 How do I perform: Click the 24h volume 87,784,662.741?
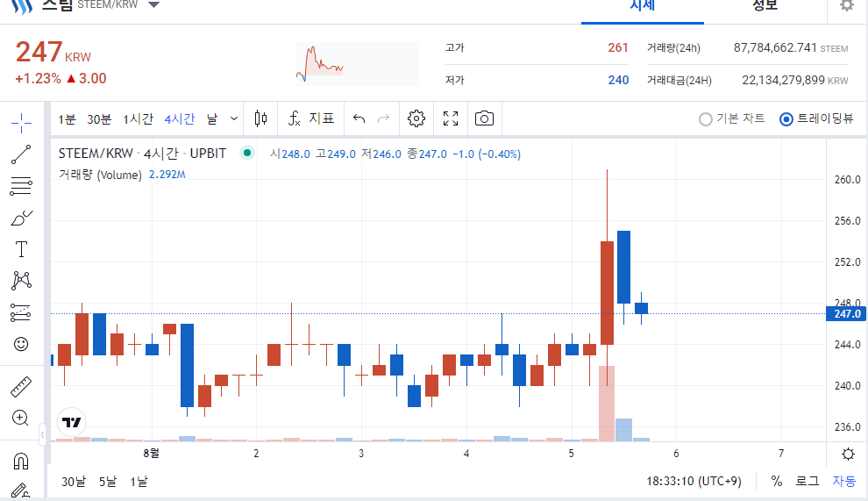coord(776,47)
